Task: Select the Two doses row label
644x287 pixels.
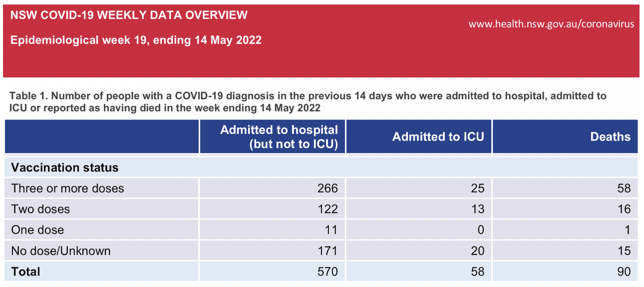Action: click(x=40, y=209)
